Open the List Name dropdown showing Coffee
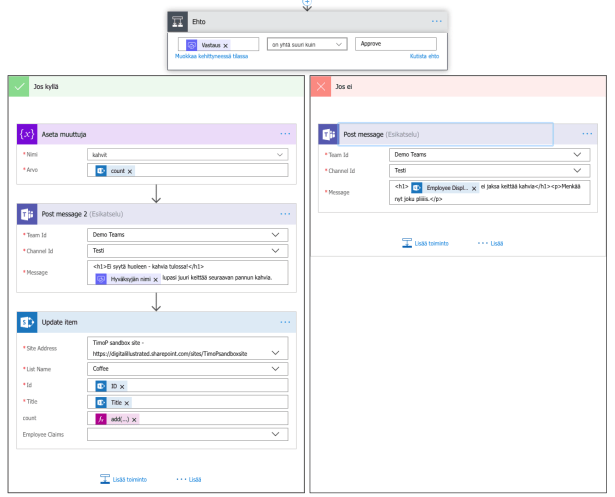Screen dimensions: 615x497 [277, 368]
